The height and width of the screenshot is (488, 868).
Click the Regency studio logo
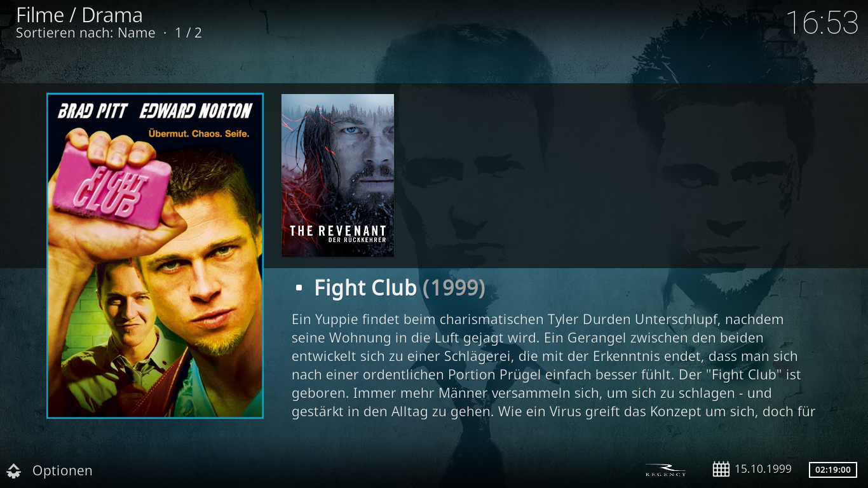pyautogui.click(x=665, y=470)
